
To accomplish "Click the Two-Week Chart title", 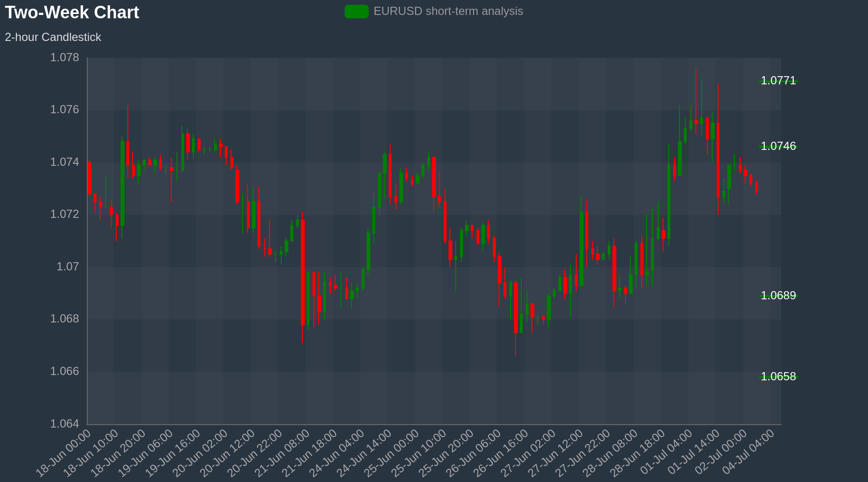I will tap(72, 13).
